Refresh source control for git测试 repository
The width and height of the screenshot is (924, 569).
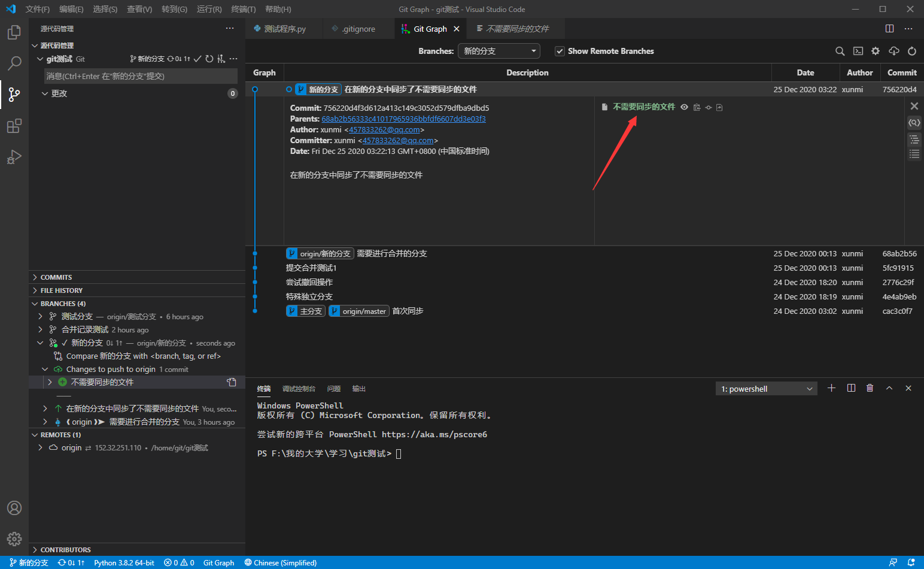[x=209, y=59]
